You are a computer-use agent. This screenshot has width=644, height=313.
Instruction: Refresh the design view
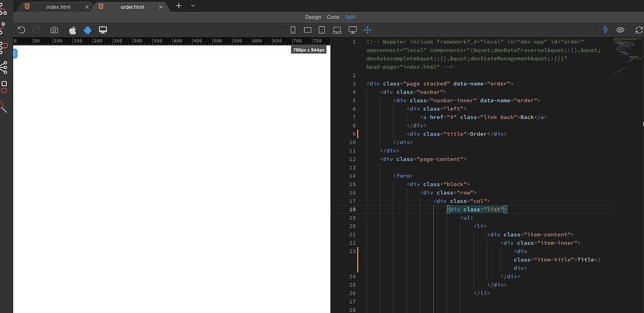639,30
